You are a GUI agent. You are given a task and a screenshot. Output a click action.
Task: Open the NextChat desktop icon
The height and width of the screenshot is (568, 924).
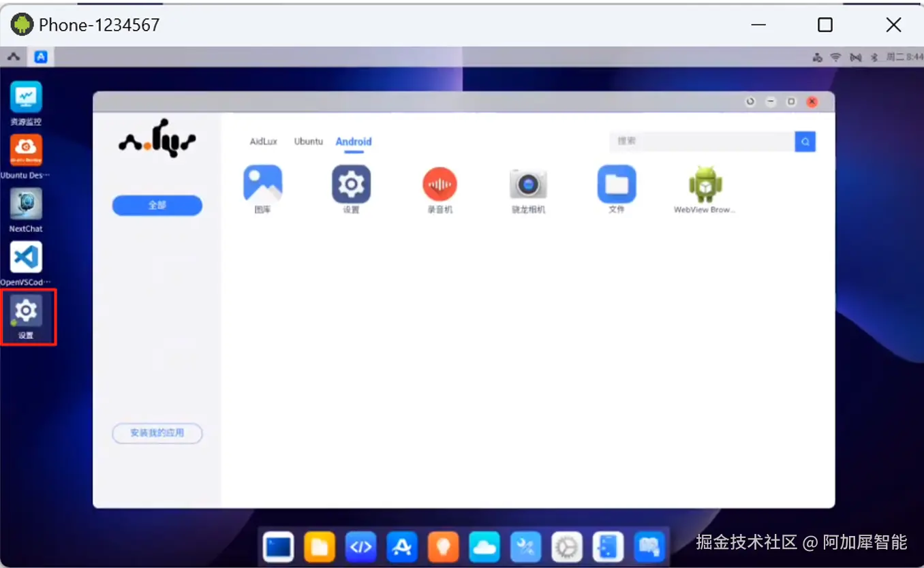point(26,204)
